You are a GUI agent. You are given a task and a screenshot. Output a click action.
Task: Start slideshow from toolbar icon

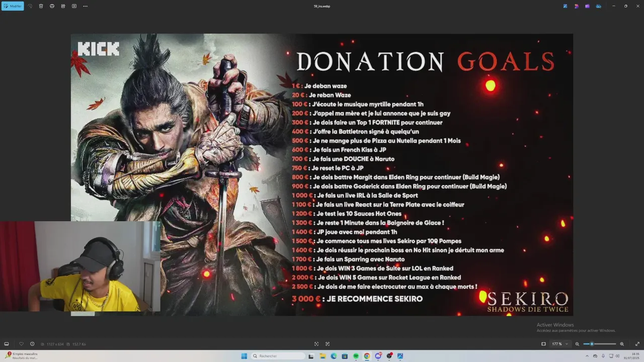pos(74,6)
